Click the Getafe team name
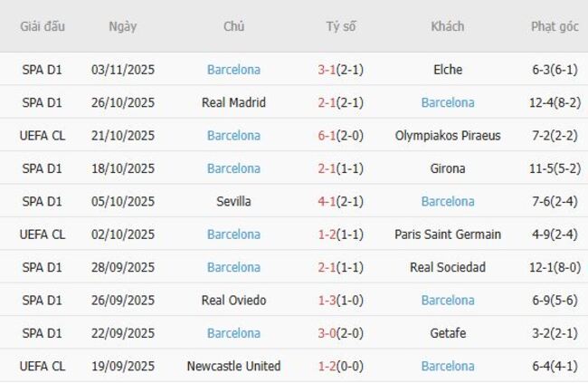The width and height of the screenshot is (588, 383). tap(448, 333)
